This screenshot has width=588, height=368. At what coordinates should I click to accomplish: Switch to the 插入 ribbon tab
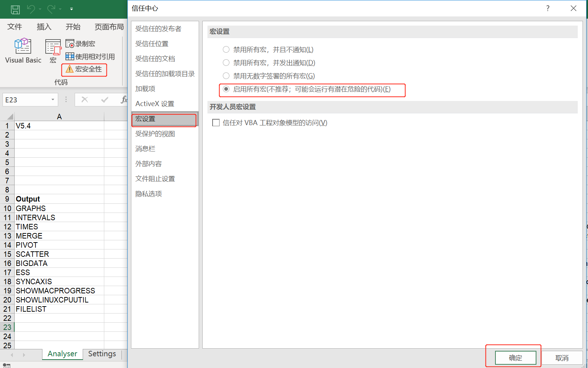click(44, 27)
